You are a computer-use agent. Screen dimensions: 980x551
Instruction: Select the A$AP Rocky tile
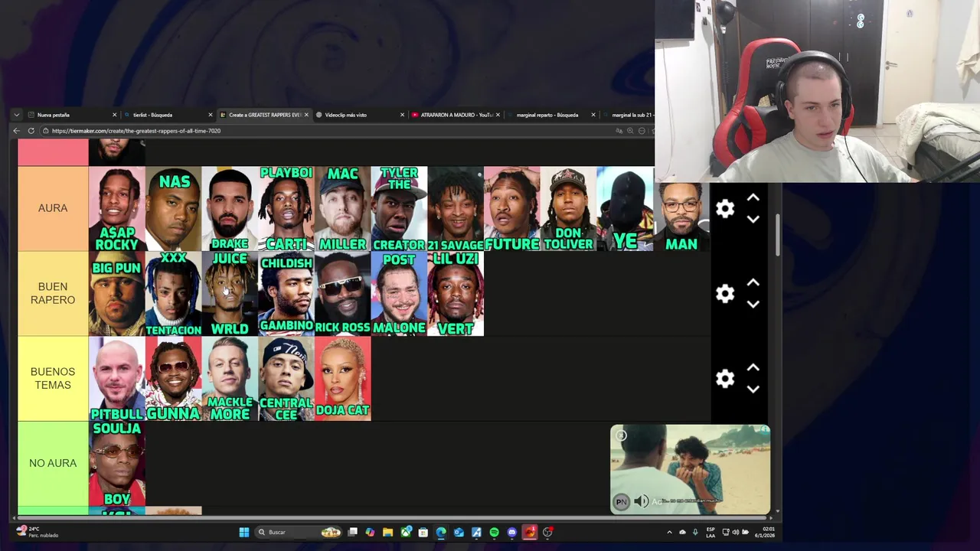(116, 208)
